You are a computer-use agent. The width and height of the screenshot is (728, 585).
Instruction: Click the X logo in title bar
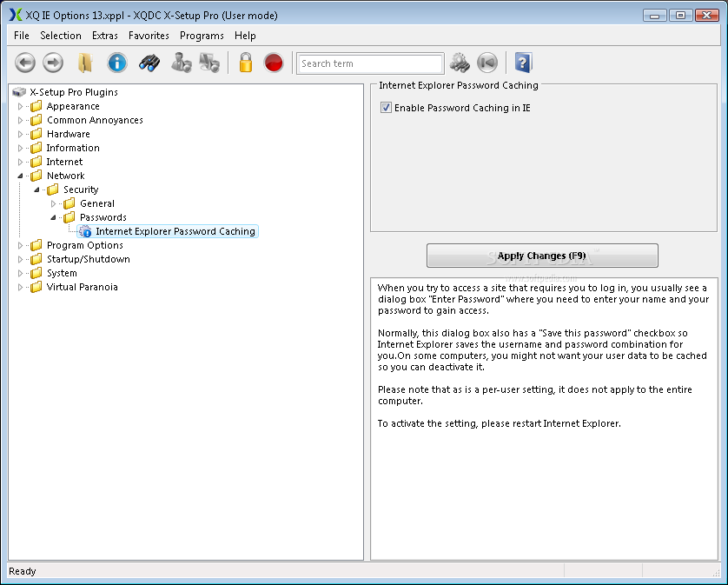point(16,15)
